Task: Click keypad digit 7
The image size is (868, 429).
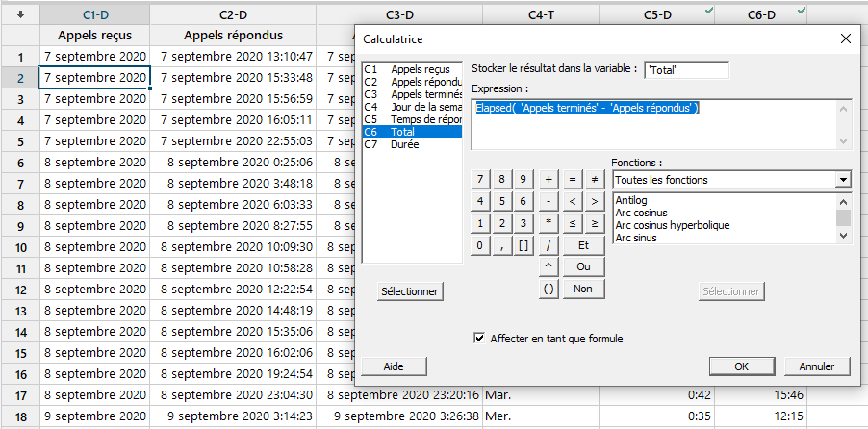Action: point(480,179)
